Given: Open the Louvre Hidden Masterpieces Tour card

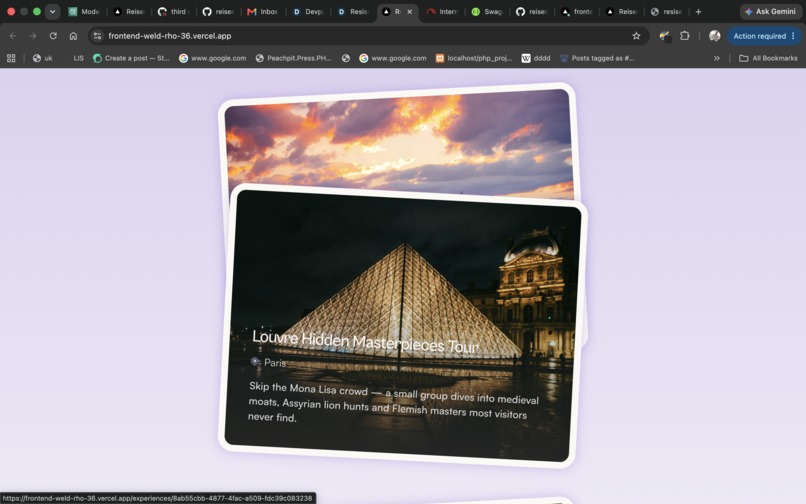Looking at the screenshot, I should pyautogui.click(x=404, y=325).
